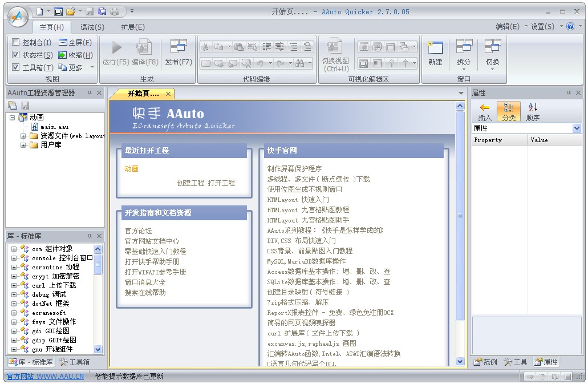Viewport: 588px width, 384px height.
Task: Switch to the 扩展(E) ribbon tab
Action: coord(133,27)
